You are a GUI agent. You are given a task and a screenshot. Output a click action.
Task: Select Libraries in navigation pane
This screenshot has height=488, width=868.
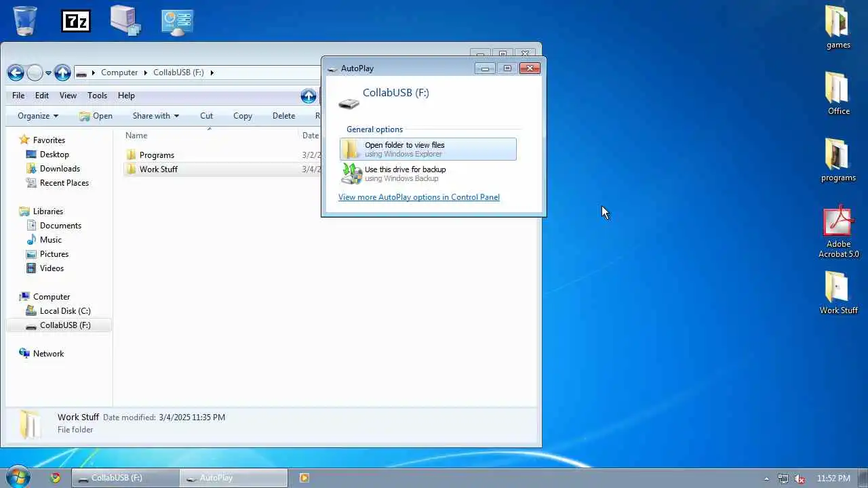coord(47,211)
